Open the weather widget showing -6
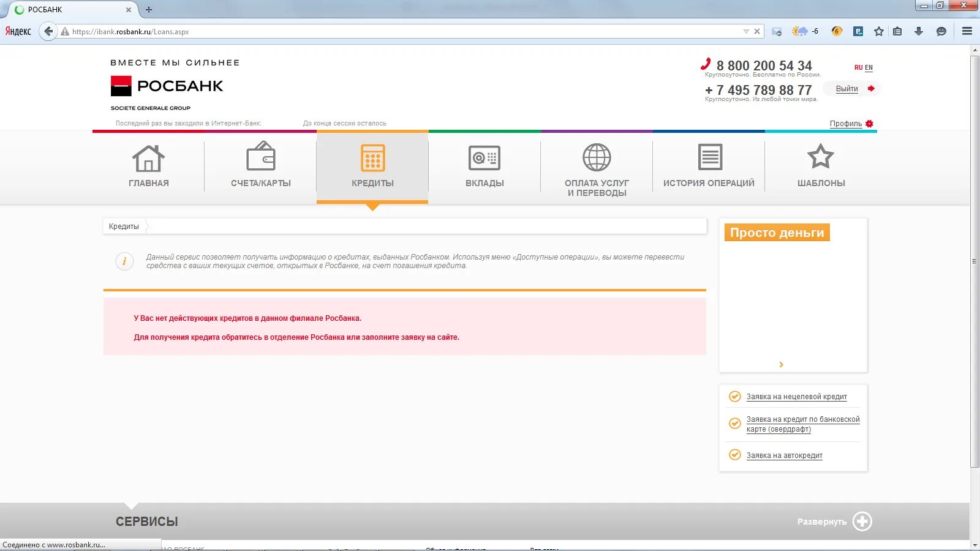Screen dimensions: 980x551 pyautogui.click(x=805, y=31)
